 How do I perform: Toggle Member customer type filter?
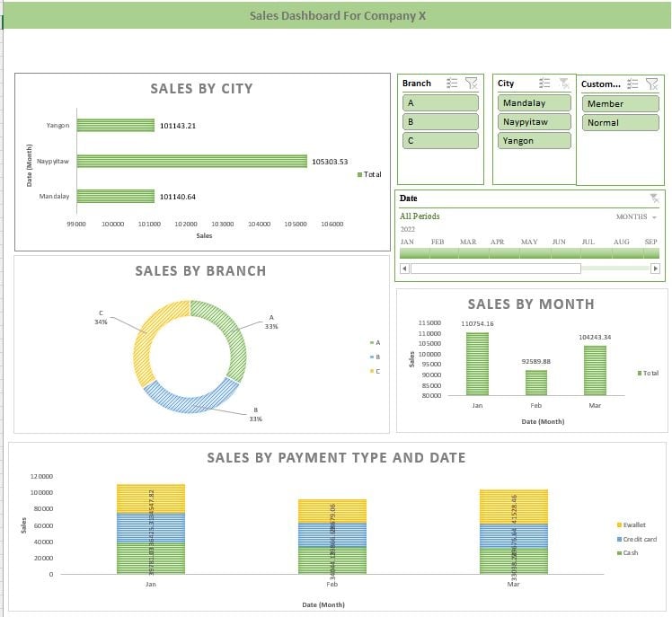(620, 103)
